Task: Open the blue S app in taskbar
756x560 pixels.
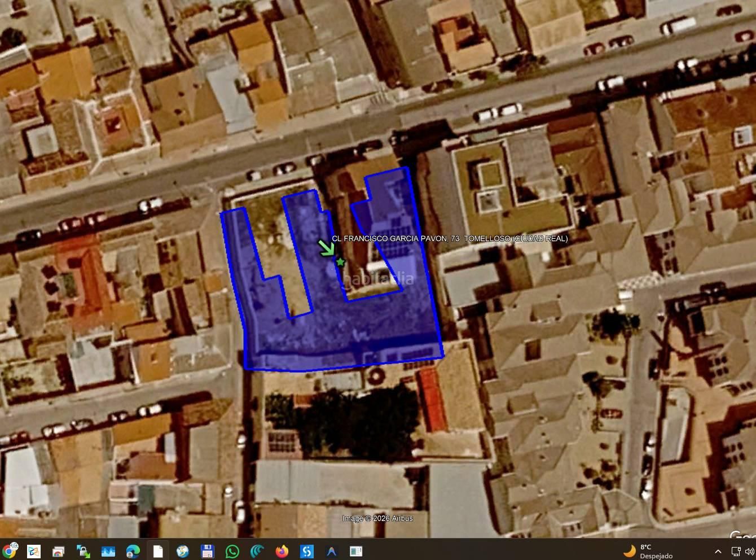Action: 307,551
